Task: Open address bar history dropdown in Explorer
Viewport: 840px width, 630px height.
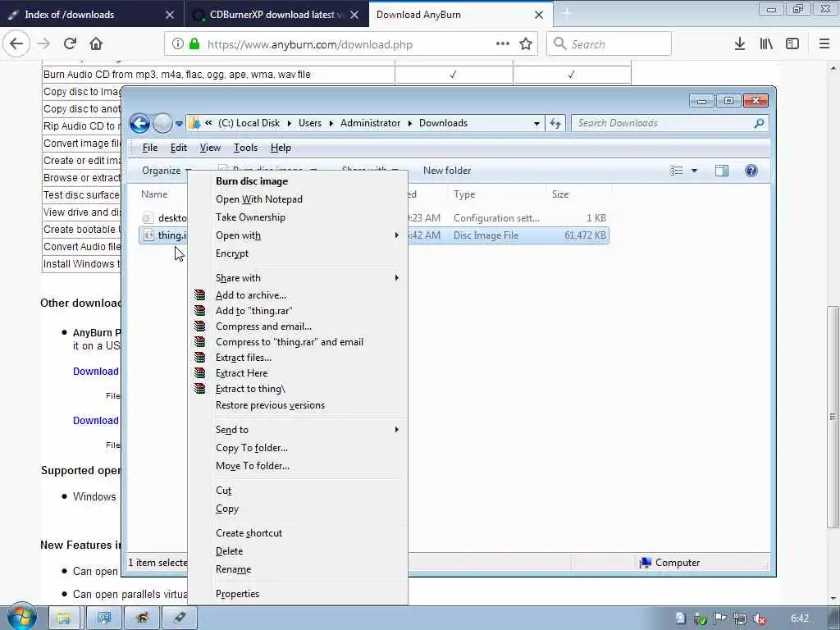Action: point(536,123)
